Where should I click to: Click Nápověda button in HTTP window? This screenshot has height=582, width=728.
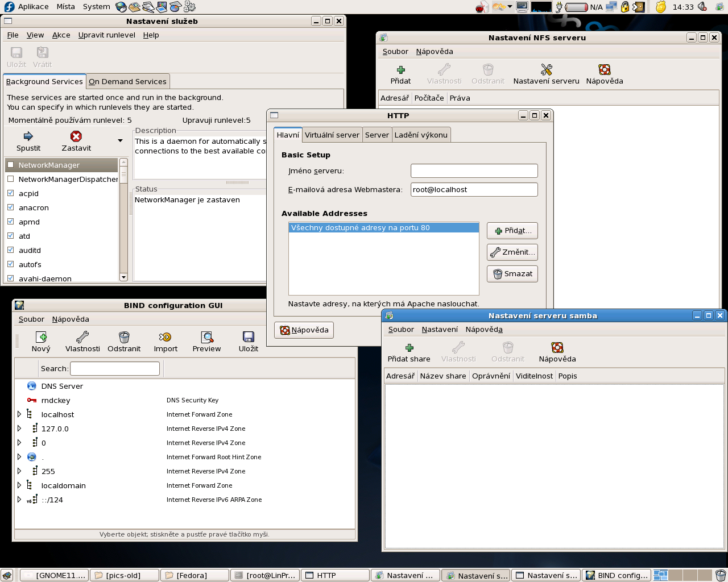304,330
